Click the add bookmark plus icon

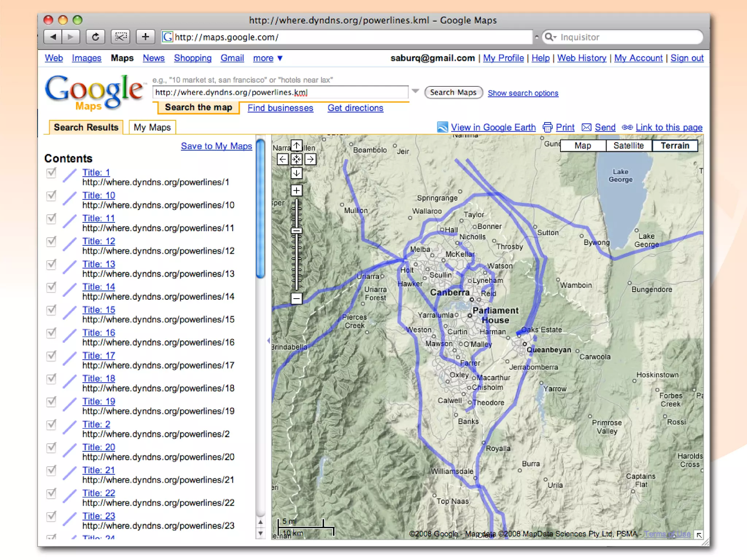point(145,37)
